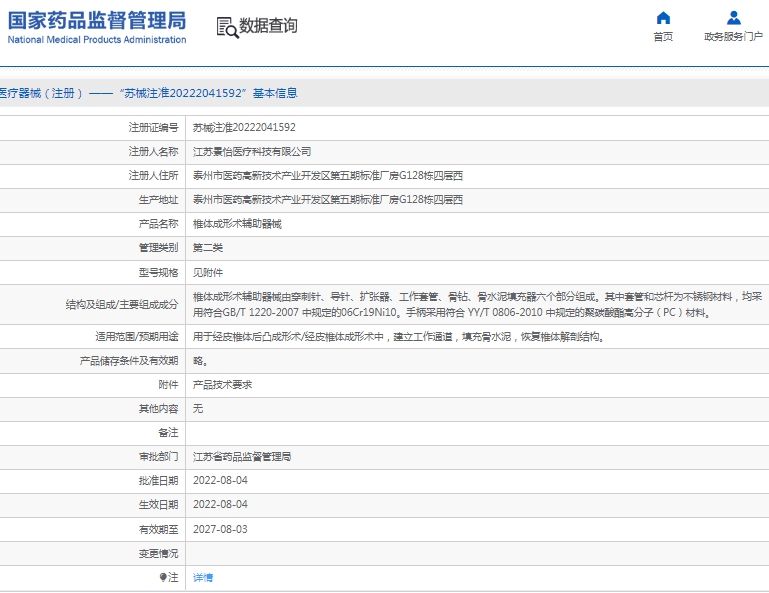Open the 政务服务门户 user icon

tap(734, 18)
